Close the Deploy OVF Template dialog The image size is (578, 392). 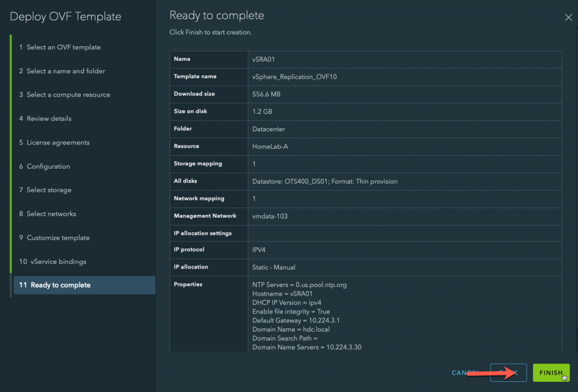tap(568, 17)
